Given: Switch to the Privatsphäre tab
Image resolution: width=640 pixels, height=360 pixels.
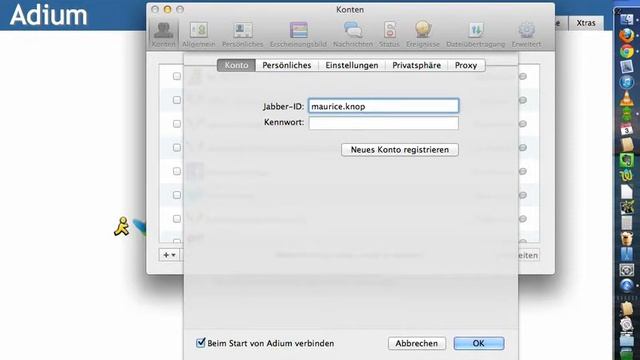Looking at the screenshot, I should 416,65.
